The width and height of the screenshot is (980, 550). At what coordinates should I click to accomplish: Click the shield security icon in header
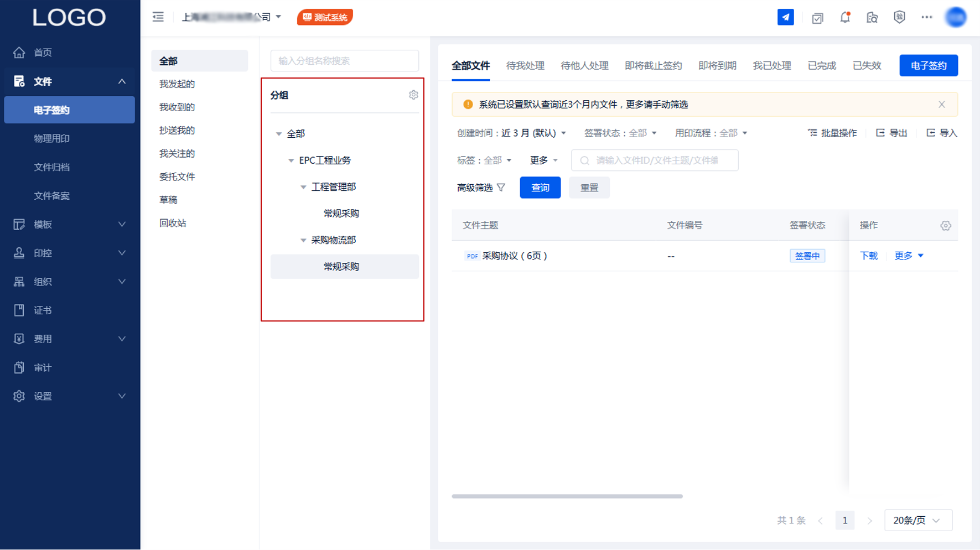point(899,17)
